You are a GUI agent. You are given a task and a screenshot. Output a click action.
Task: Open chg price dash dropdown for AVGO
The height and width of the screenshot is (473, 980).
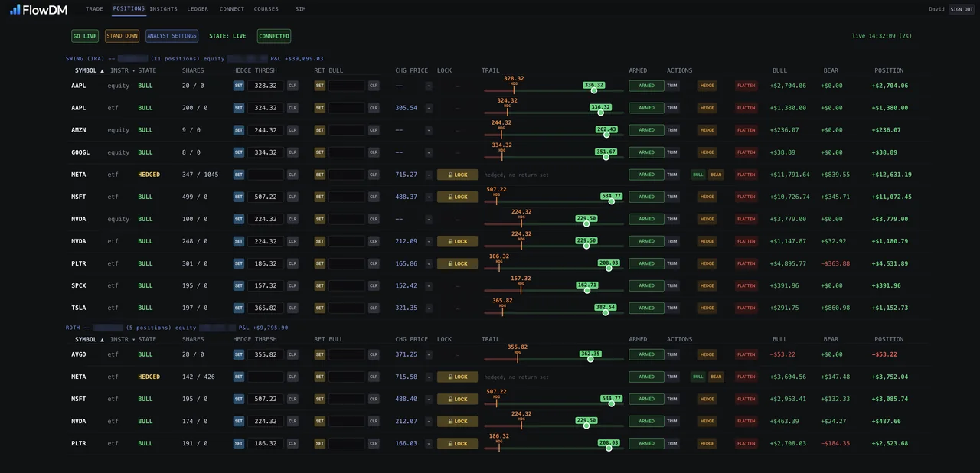[429, 354]
